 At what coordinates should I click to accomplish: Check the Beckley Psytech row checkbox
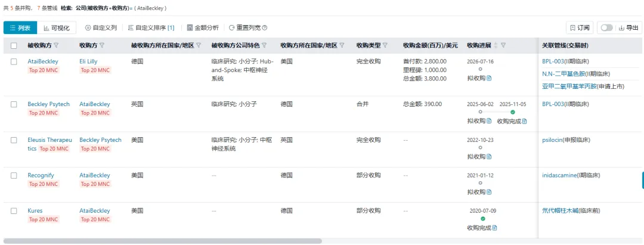point(14,104)
